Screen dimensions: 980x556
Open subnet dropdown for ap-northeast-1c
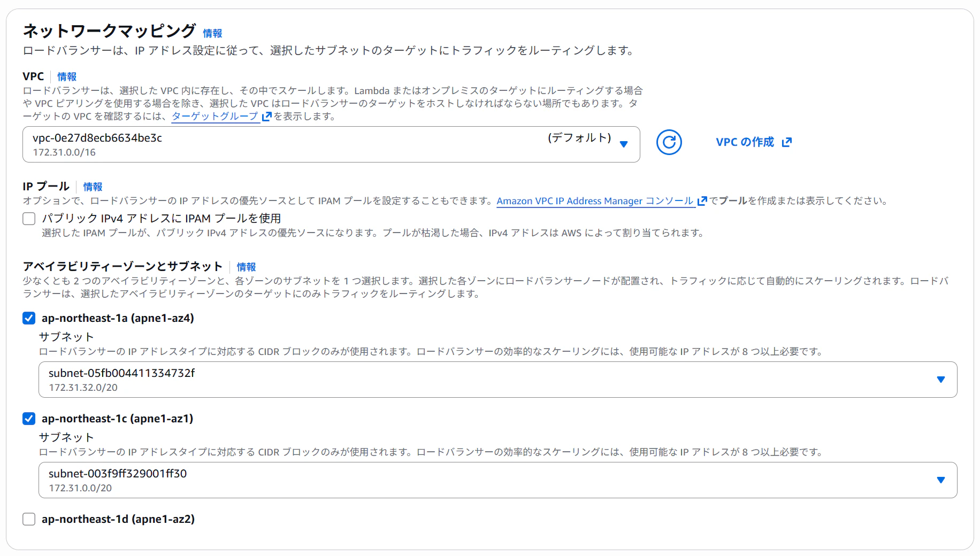click(x=497, y=480)
